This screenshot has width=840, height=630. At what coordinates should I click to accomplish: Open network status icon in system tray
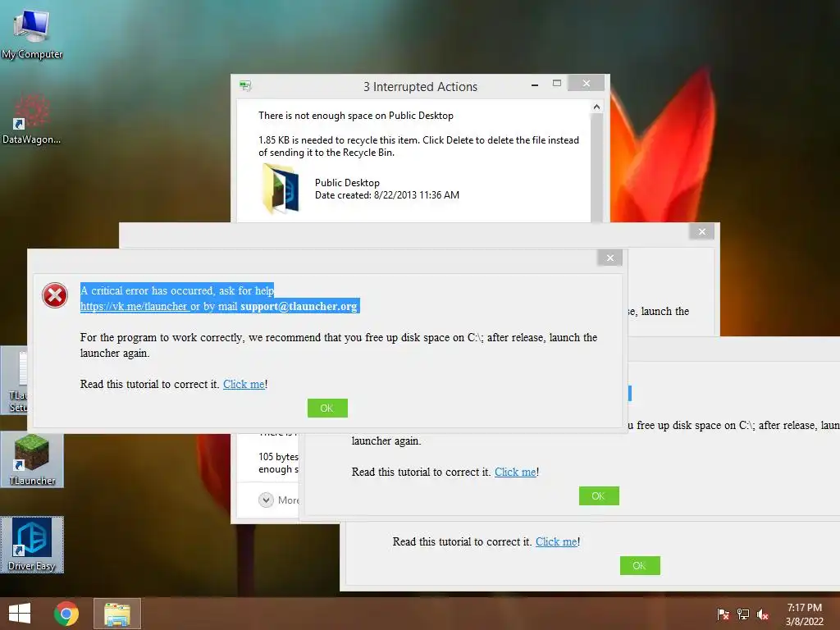pyautogui.click(x=743, y=614)
